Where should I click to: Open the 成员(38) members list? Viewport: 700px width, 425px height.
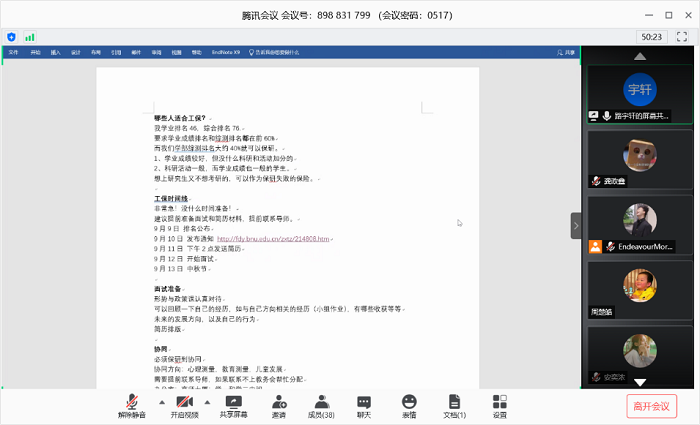coord(320,404)
